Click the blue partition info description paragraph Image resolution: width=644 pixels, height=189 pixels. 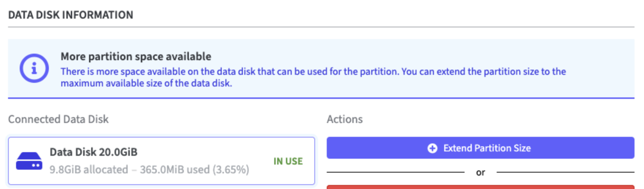click(x=313, y=77)
